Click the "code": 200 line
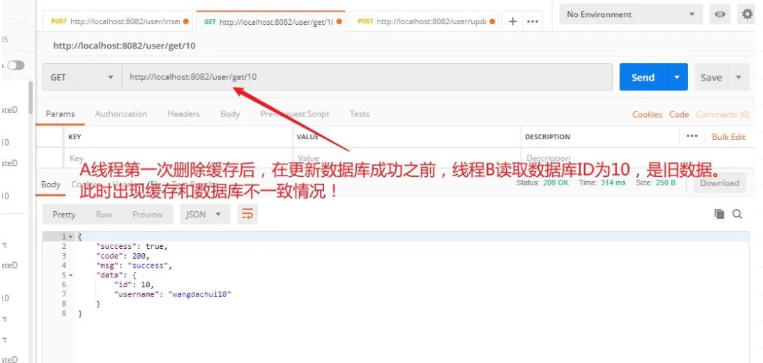This screenshot has height=363, width=763. click(x=123, y=255)
